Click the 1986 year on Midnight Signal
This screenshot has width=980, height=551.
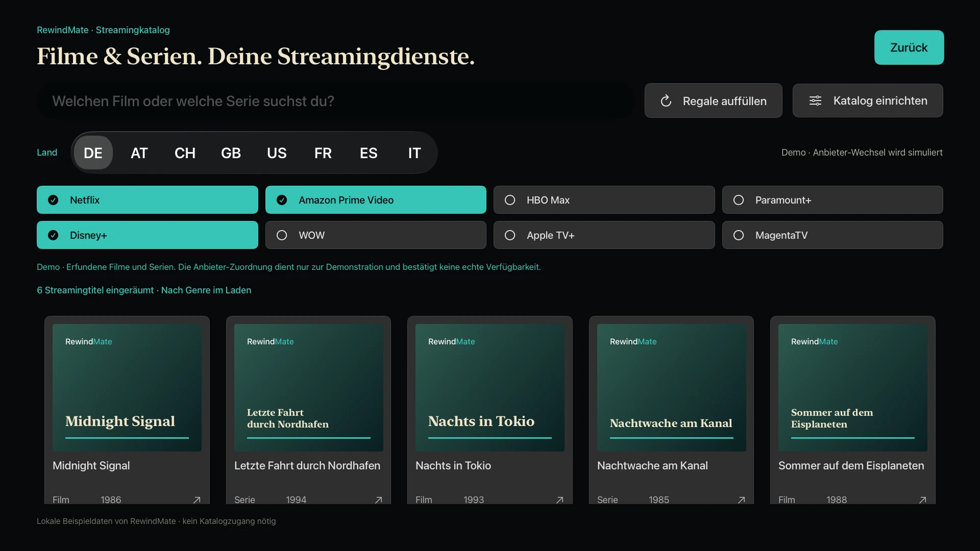point(111,500)
